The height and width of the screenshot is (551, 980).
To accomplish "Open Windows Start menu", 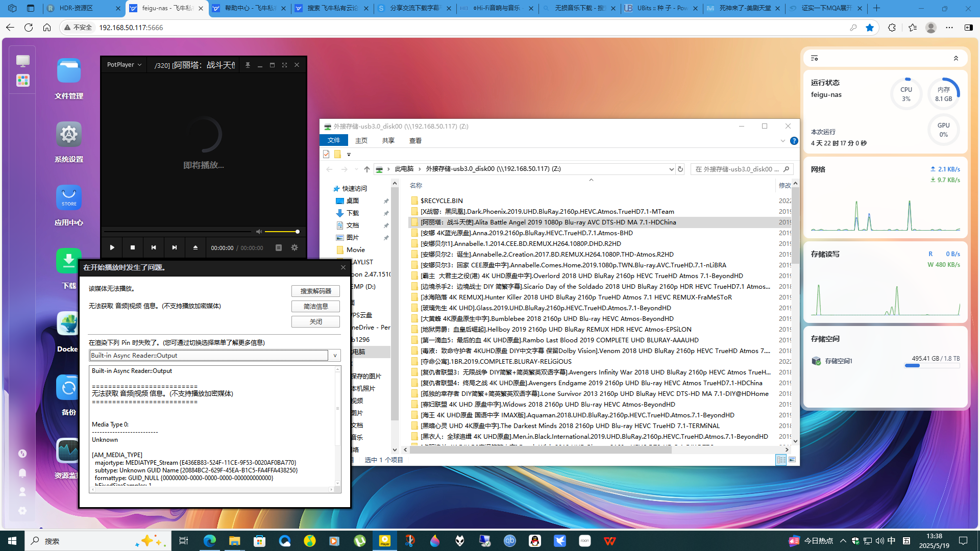I will click(12, 541).
